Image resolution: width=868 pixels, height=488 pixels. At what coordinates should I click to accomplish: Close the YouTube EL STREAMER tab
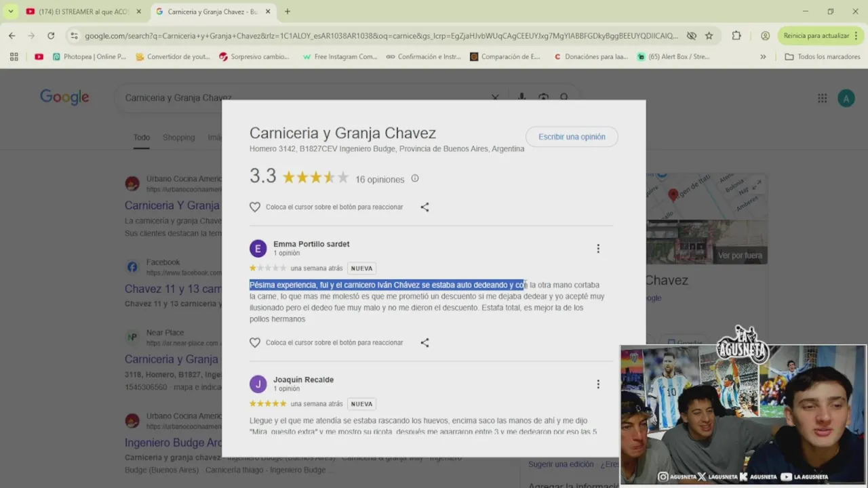pos(138,12)
